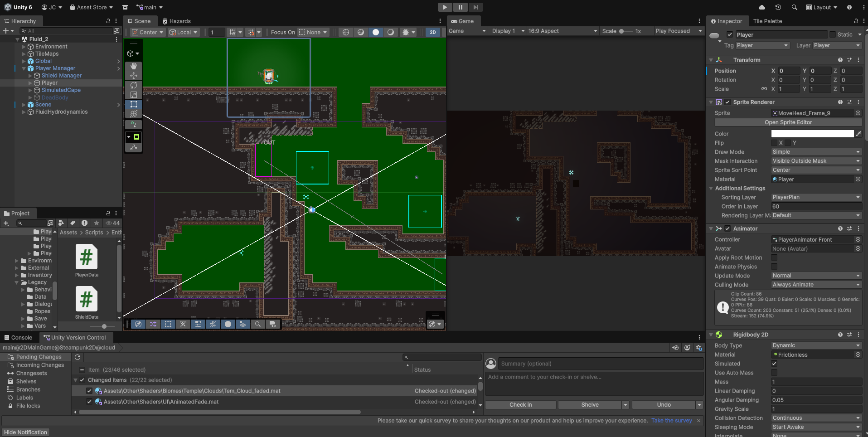The image size is (868, 437).
Task: Open the Take the survey link
Action: click(672, 421)
